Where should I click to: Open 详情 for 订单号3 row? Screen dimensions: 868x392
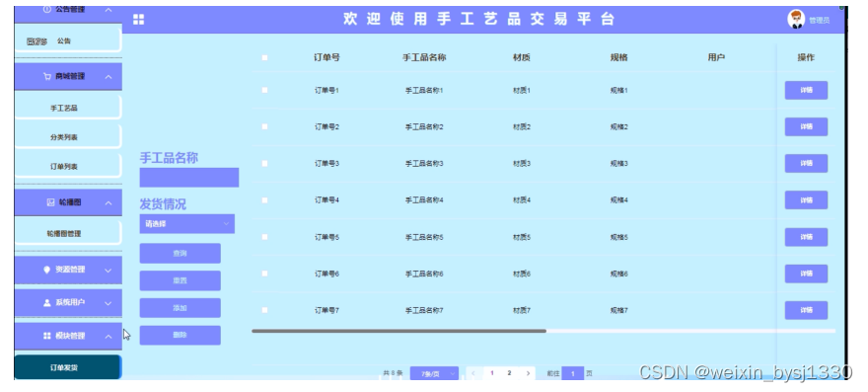(x=806, y=163)
